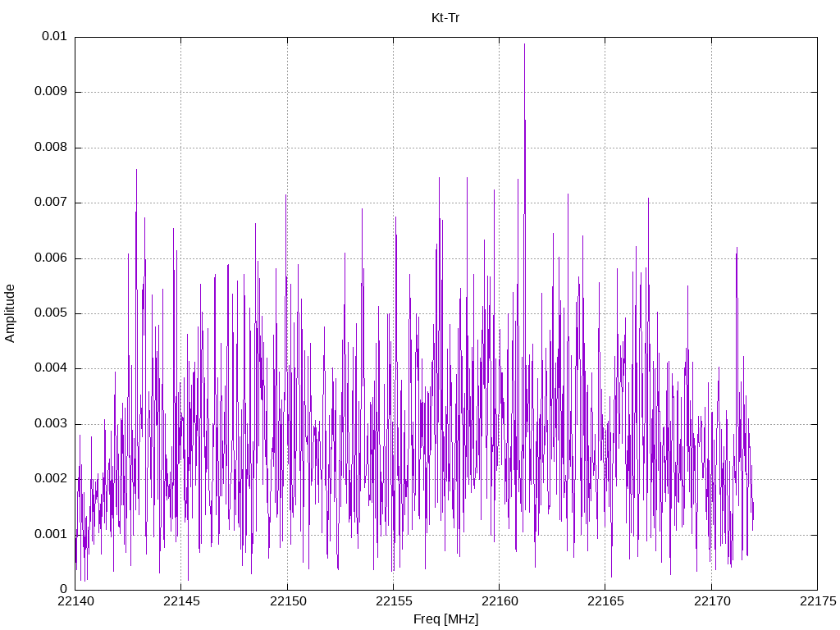Click the x-axis tick label 22165
Image resolution: width=840 pixels, height=630 pixels.
(x=606, y=601)
